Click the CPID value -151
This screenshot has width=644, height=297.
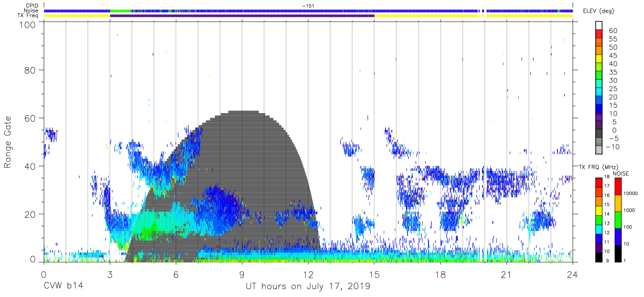tap(308, 5)
